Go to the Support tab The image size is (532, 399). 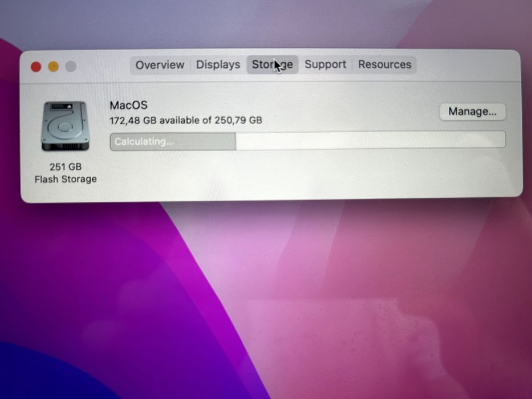click(x=325, y=64)
